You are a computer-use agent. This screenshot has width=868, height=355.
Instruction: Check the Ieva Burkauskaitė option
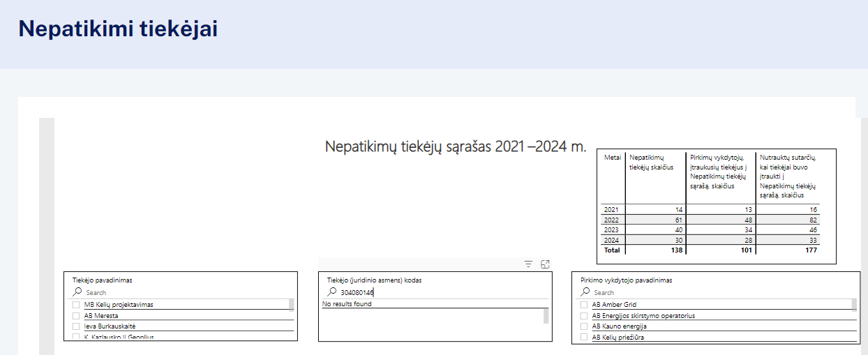click(76, 326)
